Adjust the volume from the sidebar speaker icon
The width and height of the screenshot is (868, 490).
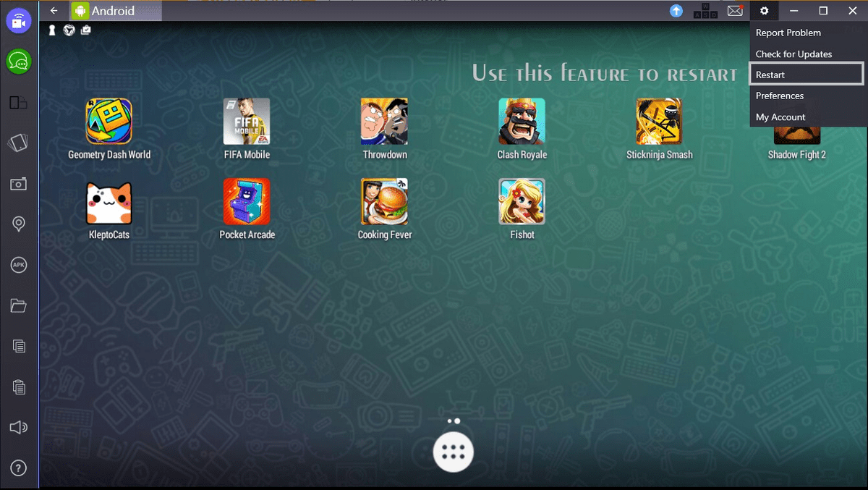click(x=18, y=427)
